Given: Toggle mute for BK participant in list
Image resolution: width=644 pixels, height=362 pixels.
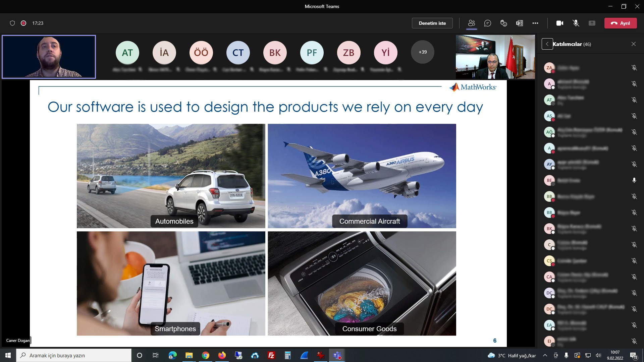Looking at the screenshot, I should click(x=634, y=229).
